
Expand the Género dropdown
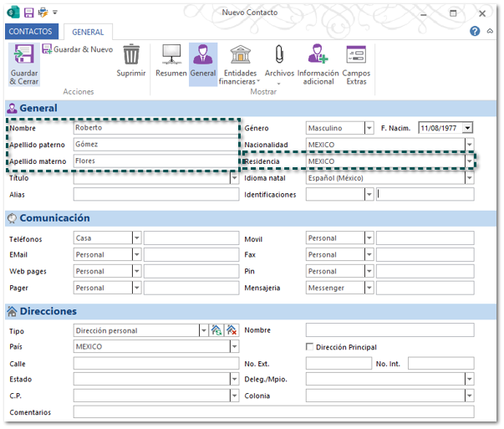point(369,128)
